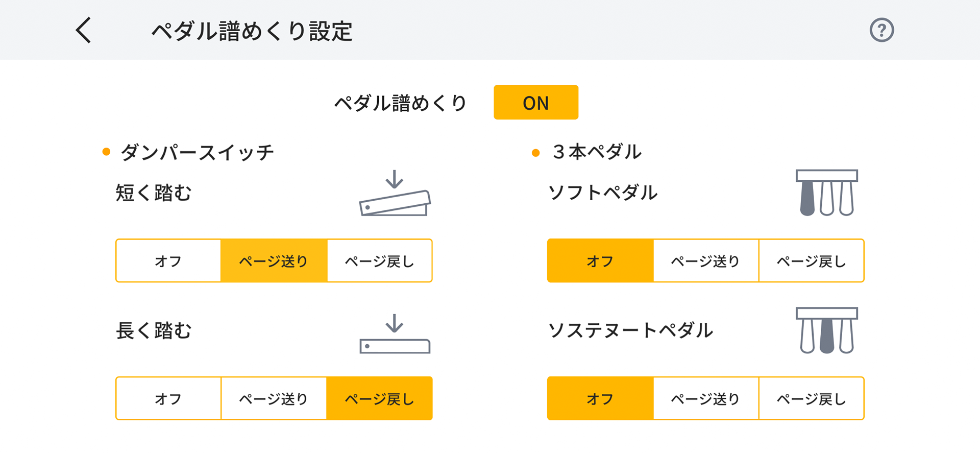
Task: Go back using the left chevron arrow
Action: 84,30
